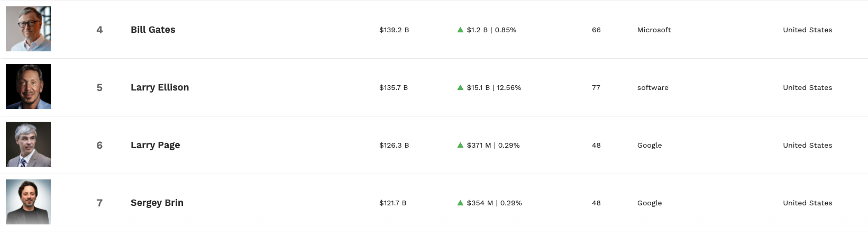
Task: Click green up arrow beside $1.2 B change
Action: (x=460, y=30)
